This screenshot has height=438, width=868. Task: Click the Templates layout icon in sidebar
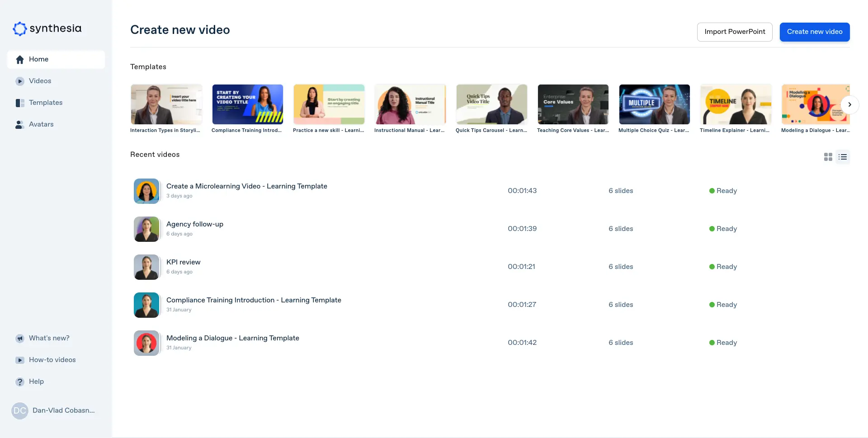click(20, 103)
